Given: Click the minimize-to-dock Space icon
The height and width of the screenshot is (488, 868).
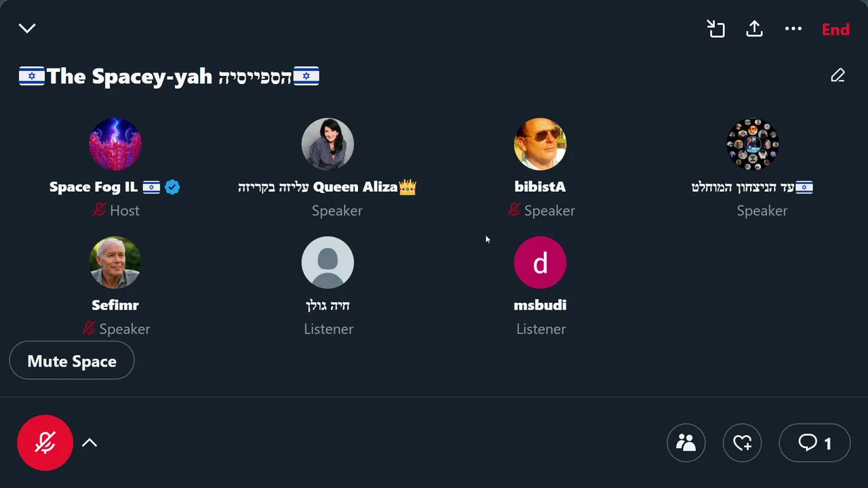Looking at the screenshot, I should tap(716, 28).
